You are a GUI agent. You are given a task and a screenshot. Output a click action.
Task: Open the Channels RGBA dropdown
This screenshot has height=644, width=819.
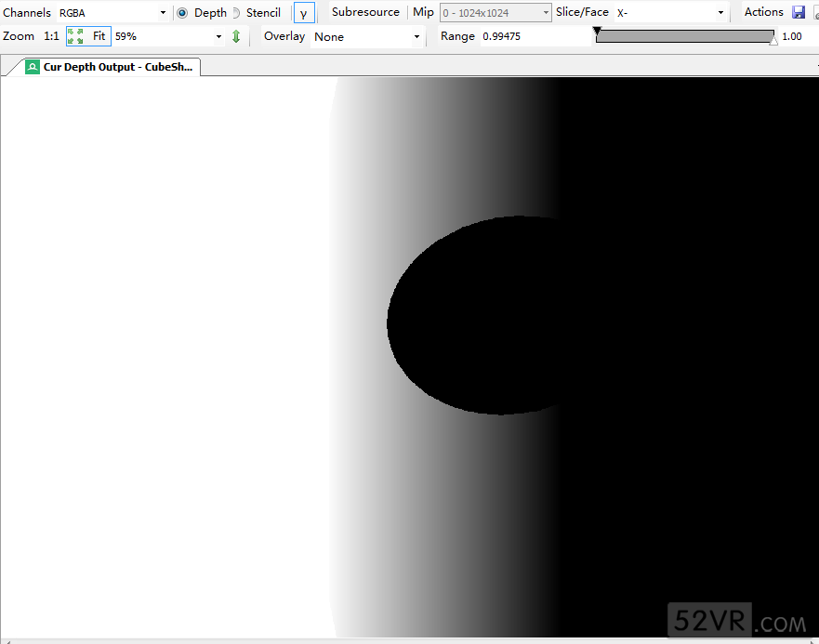tap(112, 13)
